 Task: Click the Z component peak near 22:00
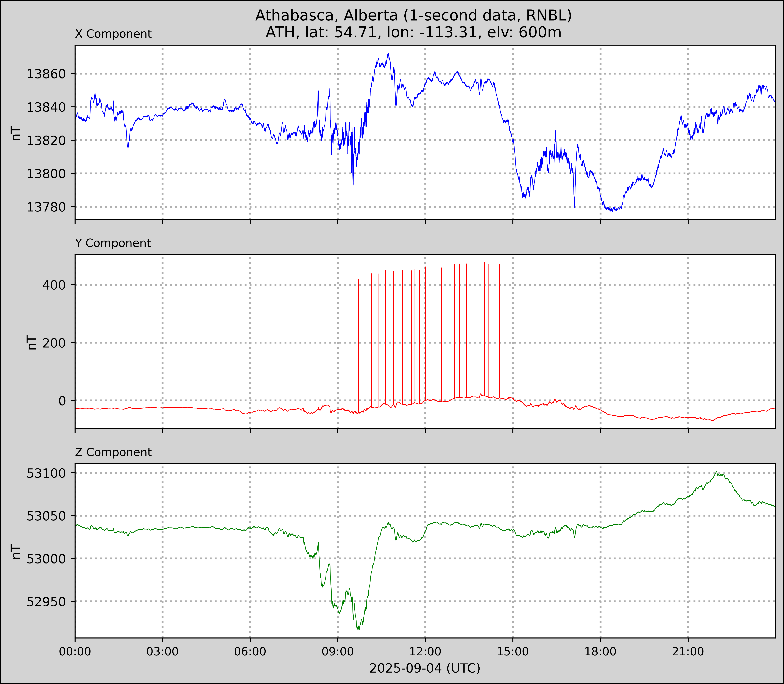pyautogui.click(x=717, y=473)
